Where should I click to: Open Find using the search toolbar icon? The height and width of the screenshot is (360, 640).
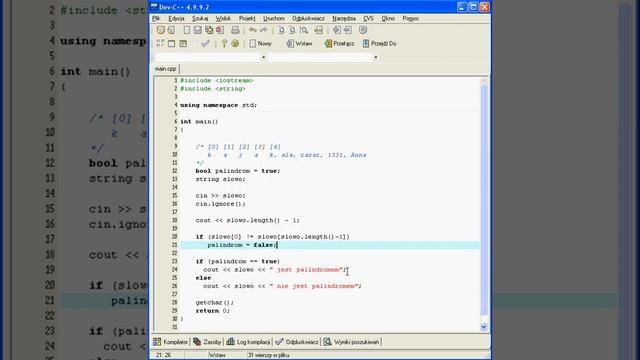coord(281,30)
